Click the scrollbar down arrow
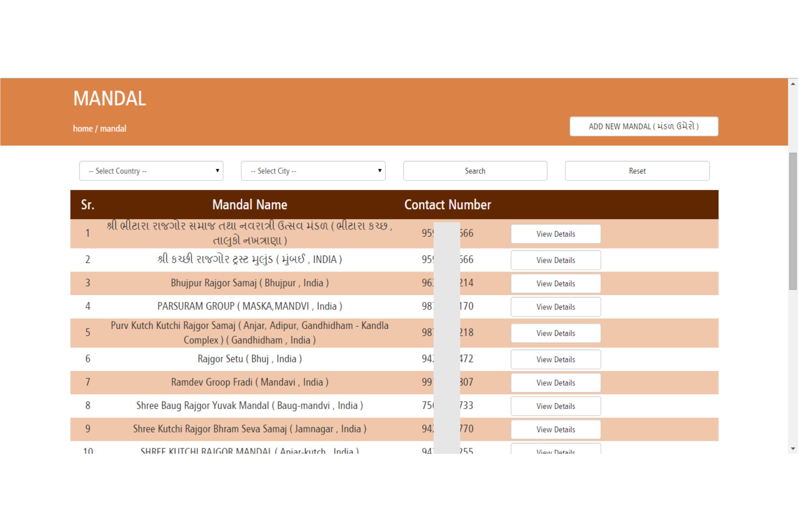Screen dimensions: 798x532 [793, 448]
